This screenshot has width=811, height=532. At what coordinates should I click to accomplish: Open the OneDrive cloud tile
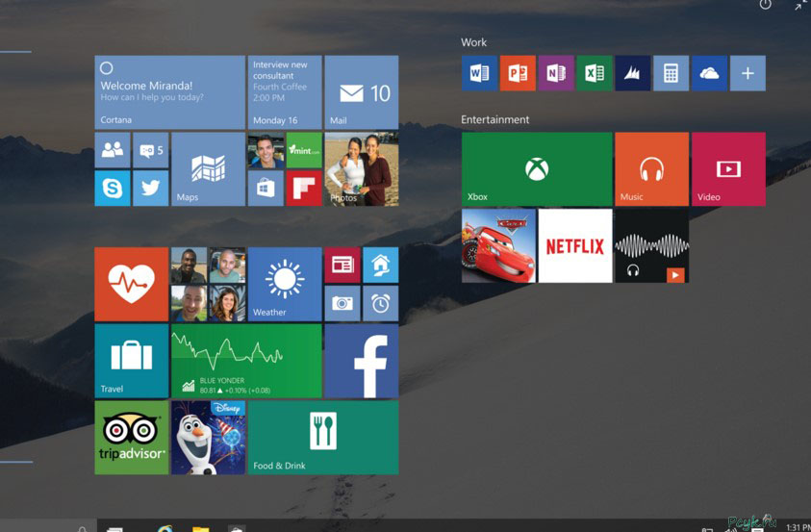point(709,73)
